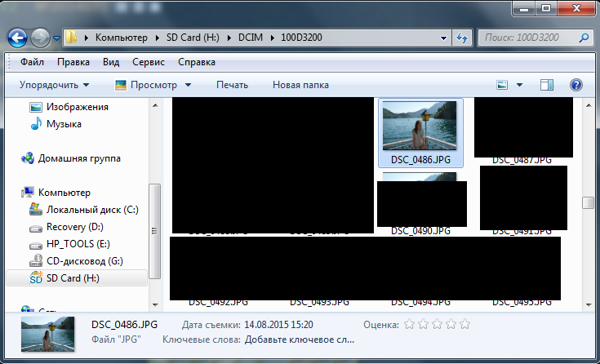Select Изображения in the navigation pane
Screen dimensions: 600x364
pyautogui.click(x=78, y=107)
